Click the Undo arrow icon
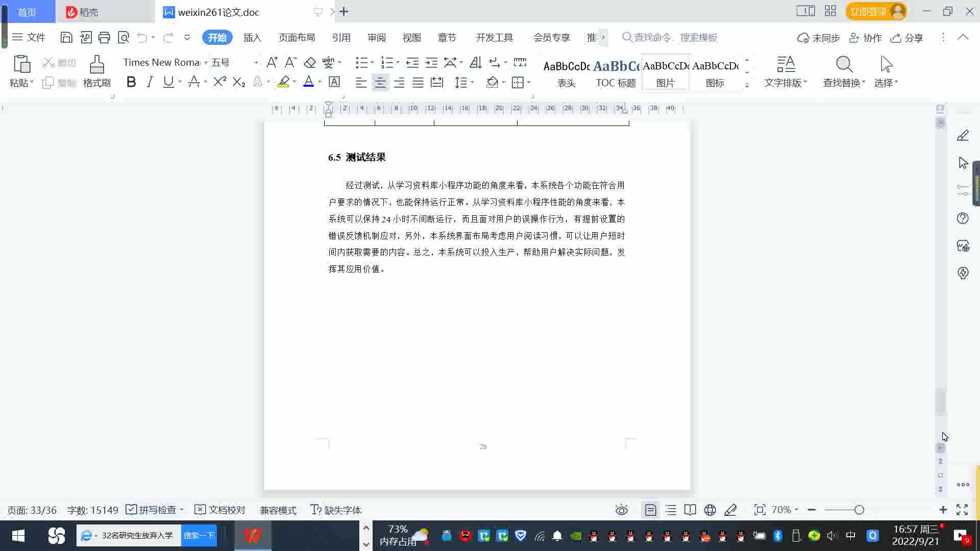This screenshot has width=980, height=551. point(142,37)
